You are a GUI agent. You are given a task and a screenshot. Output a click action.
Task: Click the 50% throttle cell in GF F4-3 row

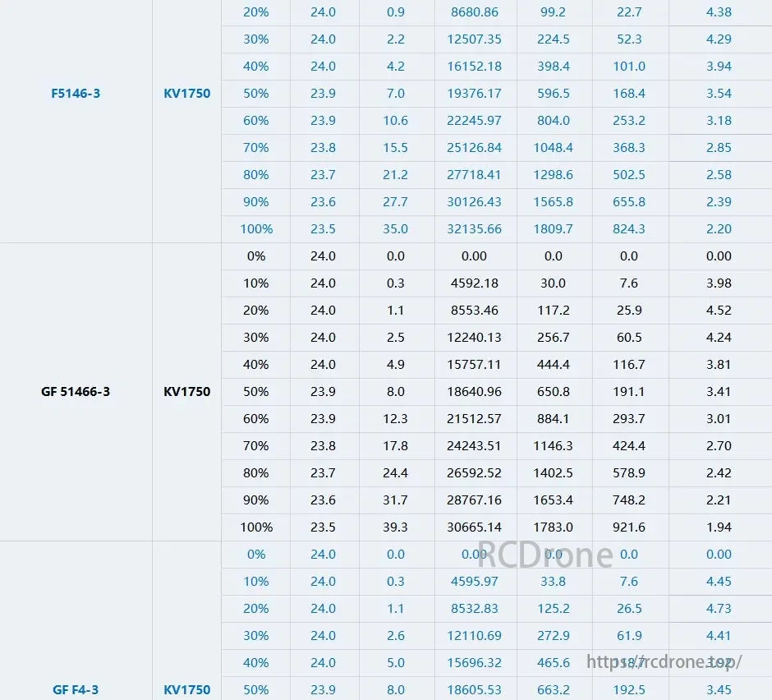[255, 690]
